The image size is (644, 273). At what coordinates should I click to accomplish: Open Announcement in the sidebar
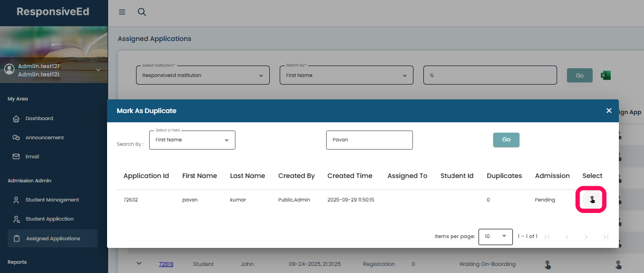pos(44,138)
